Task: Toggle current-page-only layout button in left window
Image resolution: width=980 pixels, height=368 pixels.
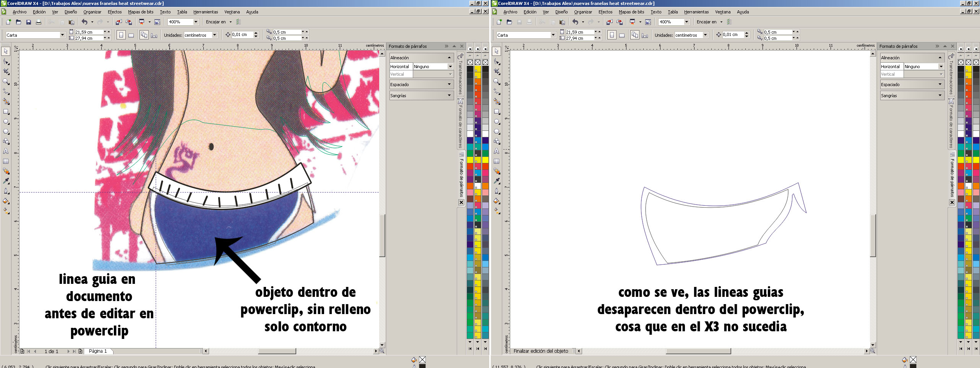Action: (154, 35)
